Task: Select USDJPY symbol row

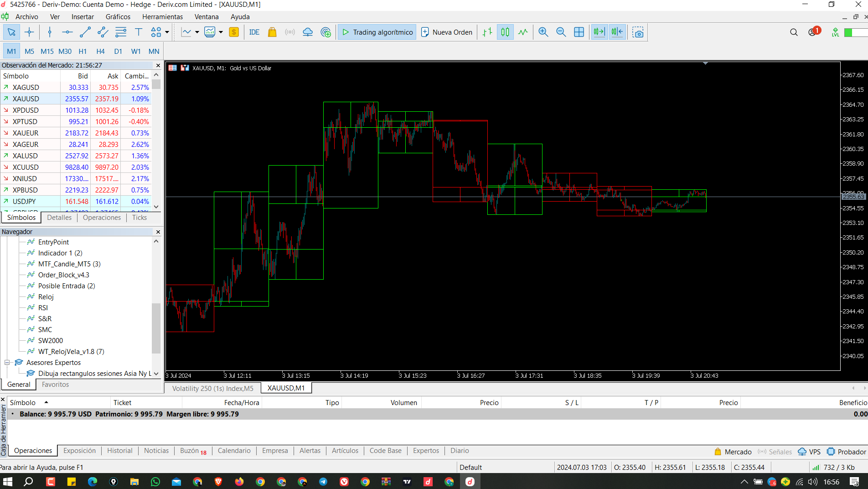Action: pos(76,201)
